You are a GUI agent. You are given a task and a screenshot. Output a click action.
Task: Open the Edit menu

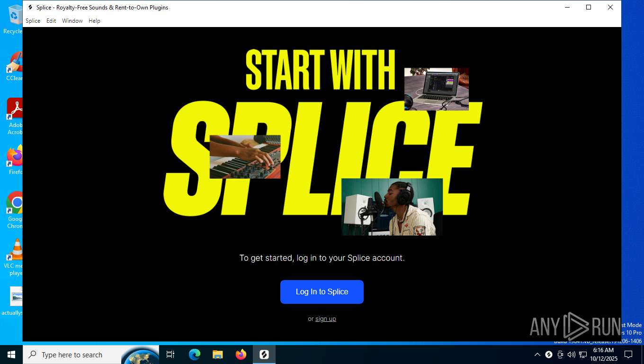pyautogui.click(x=51, y=21)
